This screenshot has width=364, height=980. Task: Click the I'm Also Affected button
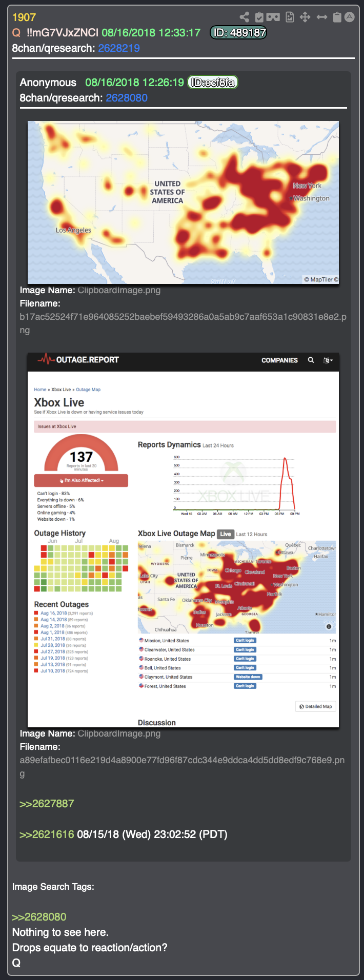click(x=81, y=480)
